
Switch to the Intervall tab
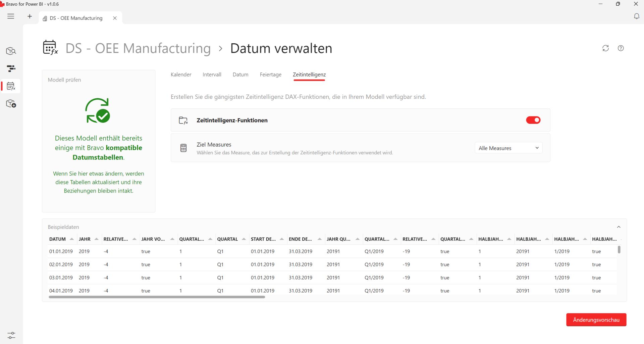click(x=212, y=75)
